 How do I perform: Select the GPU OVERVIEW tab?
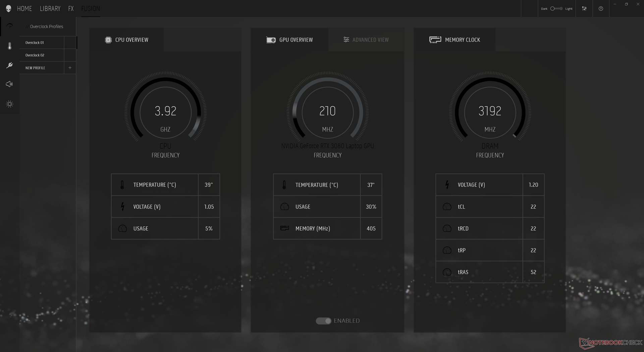coord(289,40)
